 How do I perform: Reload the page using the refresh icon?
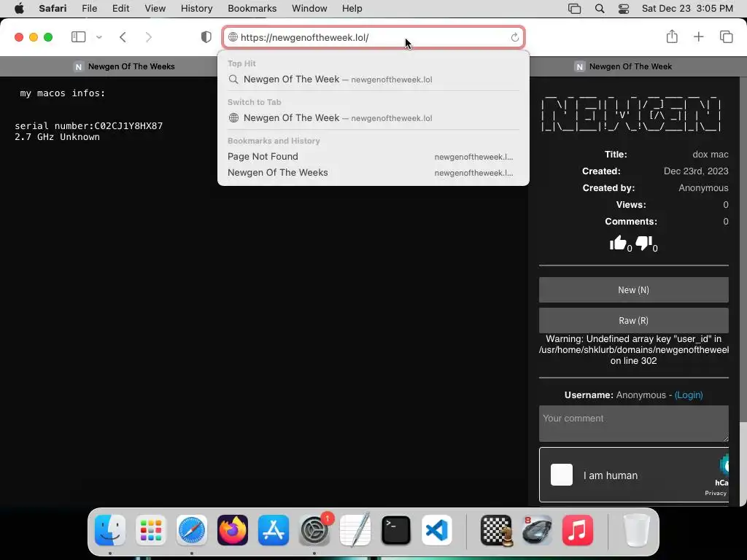click(x=514, y=37)
